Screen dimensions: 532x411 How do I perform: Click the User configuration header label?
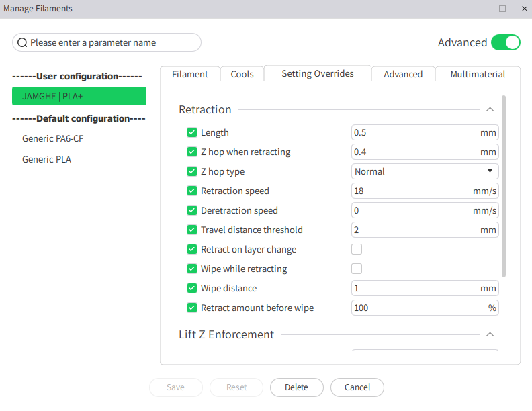click(77, 76)
